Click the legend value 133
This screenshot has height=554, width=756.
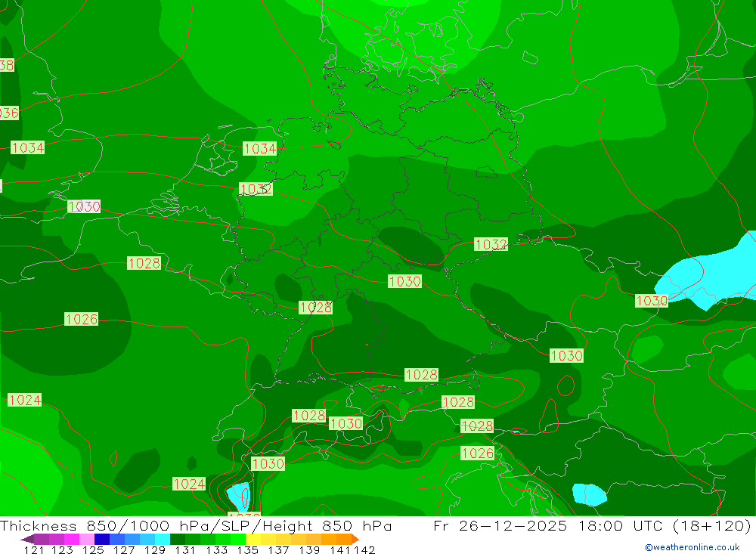(x=216, y=549)
